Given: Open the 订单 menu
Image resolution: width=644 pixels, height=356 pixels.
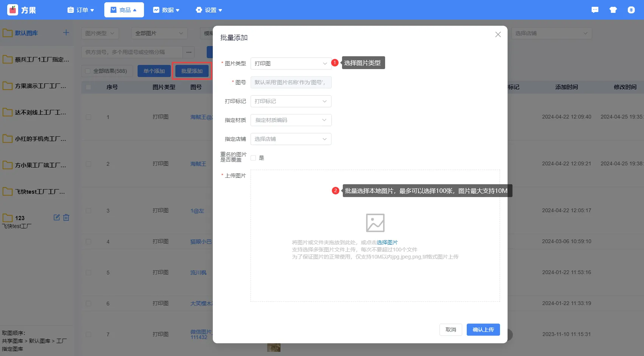Looking at the screenshot, I should tap(80, 10).
